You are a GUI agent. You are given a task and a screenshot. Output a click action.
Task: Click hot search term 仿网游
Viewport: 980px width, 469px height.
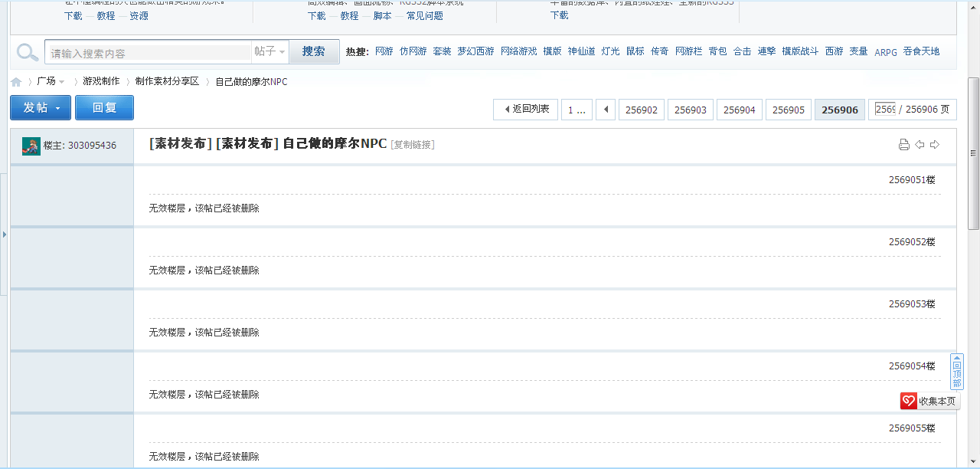coord(413,51)
